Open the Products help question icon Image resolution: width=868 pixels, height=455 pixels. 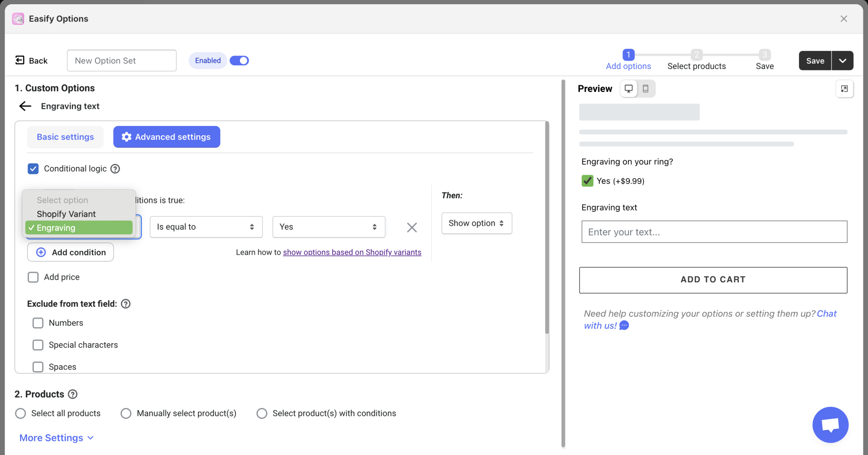click(73, 394)
